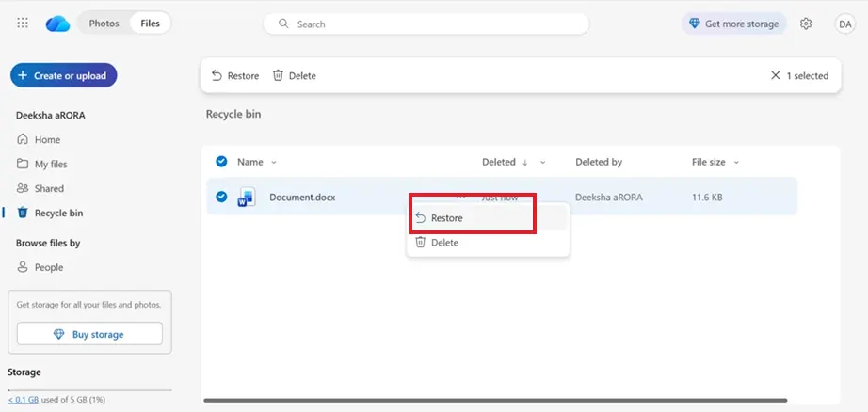This screenshot has height=412, width=868.
Task: Open Shared in the sidebar
Action: pos(40,188)
